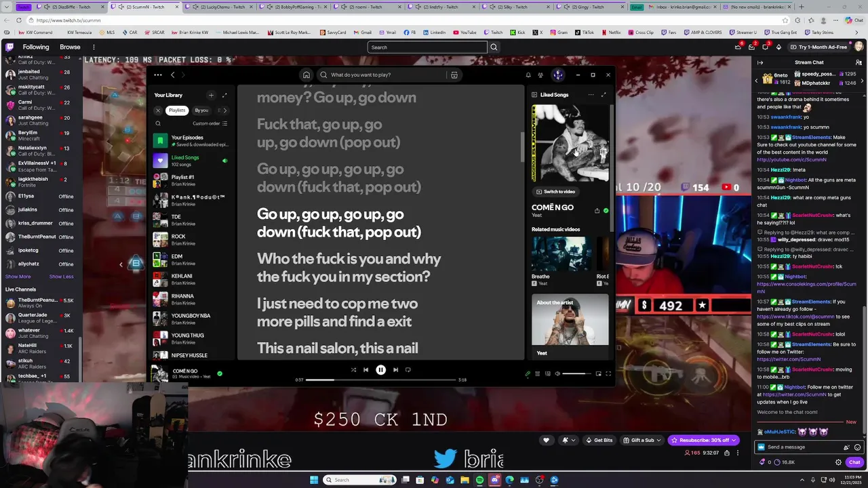868x488 pixels.
Task: Click the purple Chat send button
Action: click(x=854, y=462)
